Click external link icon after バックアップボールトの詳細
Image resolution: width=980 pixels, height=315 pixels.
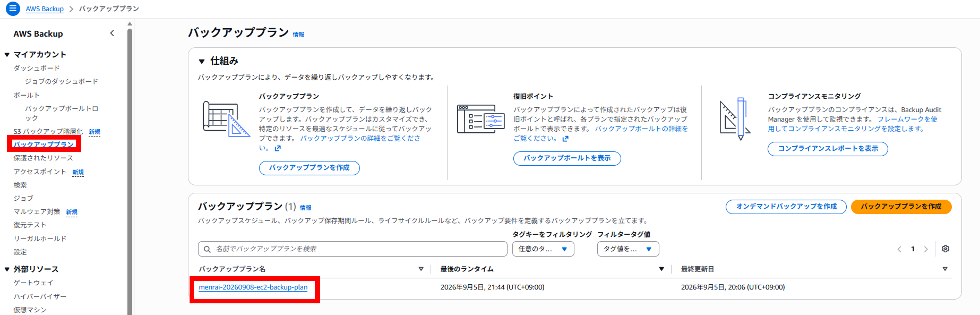tap(565, 139)
